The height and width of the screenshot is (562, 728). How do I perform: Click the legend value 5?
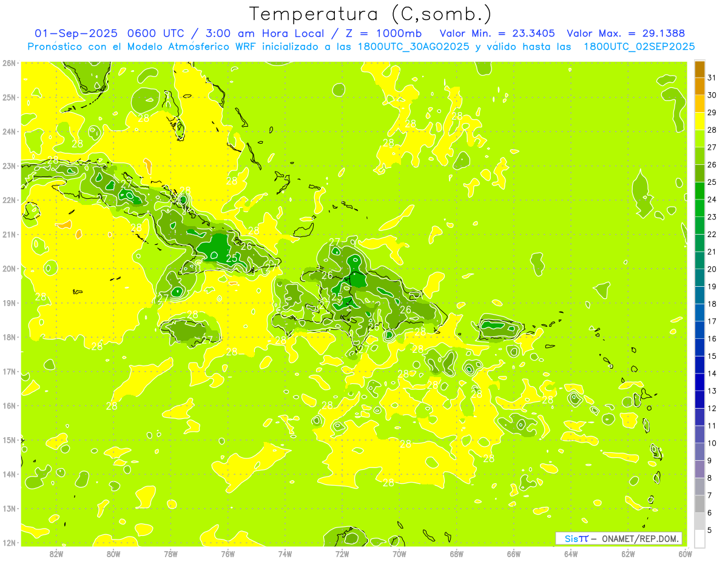pos(709,530)
